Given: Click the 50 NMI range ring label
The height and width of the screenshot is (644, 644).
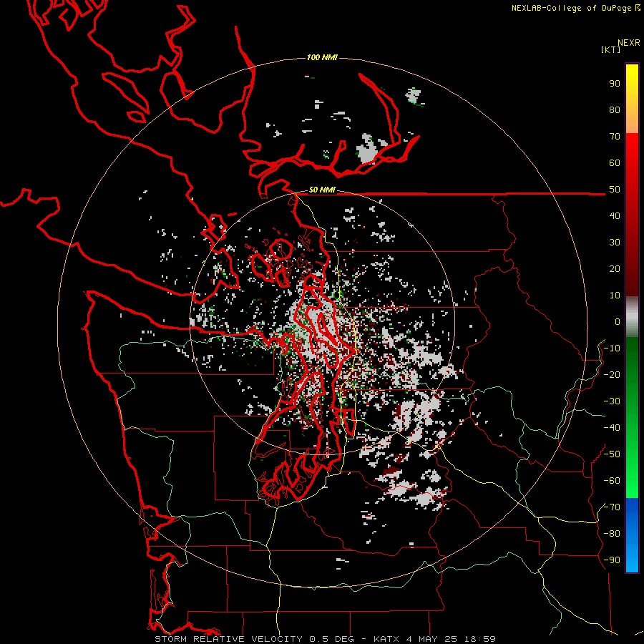Looking at the screenshot, I should pyautogui.click(x=322, y=190).
